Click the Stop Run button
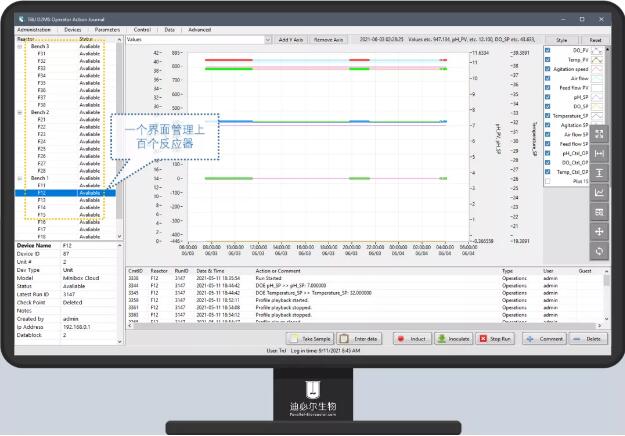 tap(495, 339)
